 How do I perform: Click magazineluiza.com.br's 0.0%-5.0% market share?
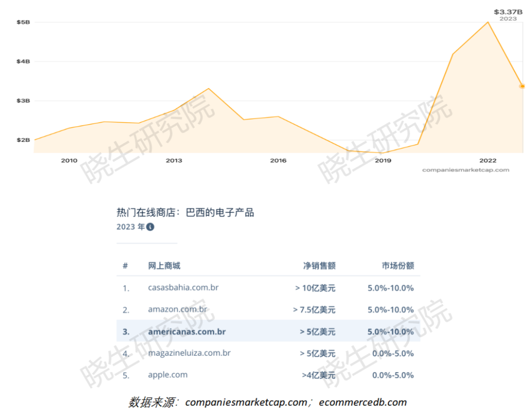click(393, 353)
